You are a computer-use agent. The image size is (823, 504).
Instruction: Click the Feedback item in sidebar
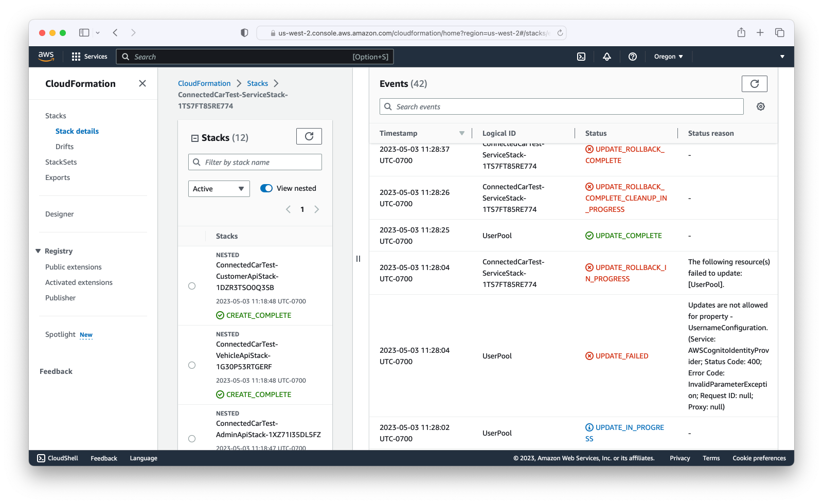click(x=56, y=371)
